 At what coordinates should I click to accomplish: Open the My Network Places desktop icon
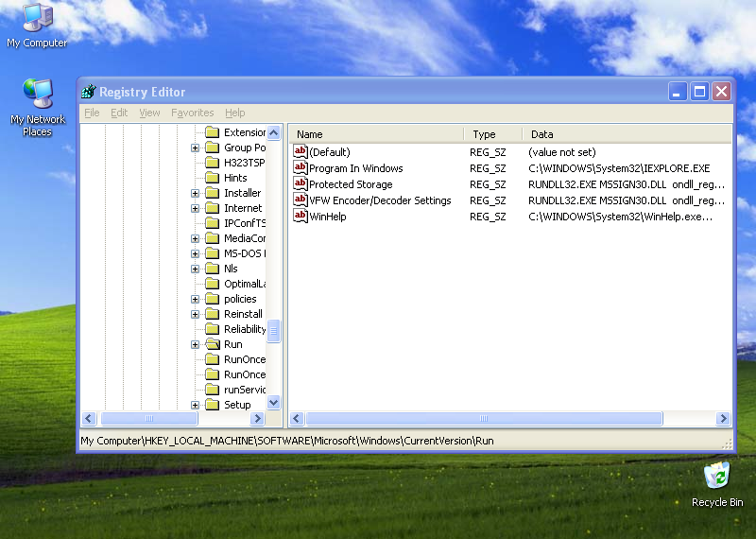(37, 107)
